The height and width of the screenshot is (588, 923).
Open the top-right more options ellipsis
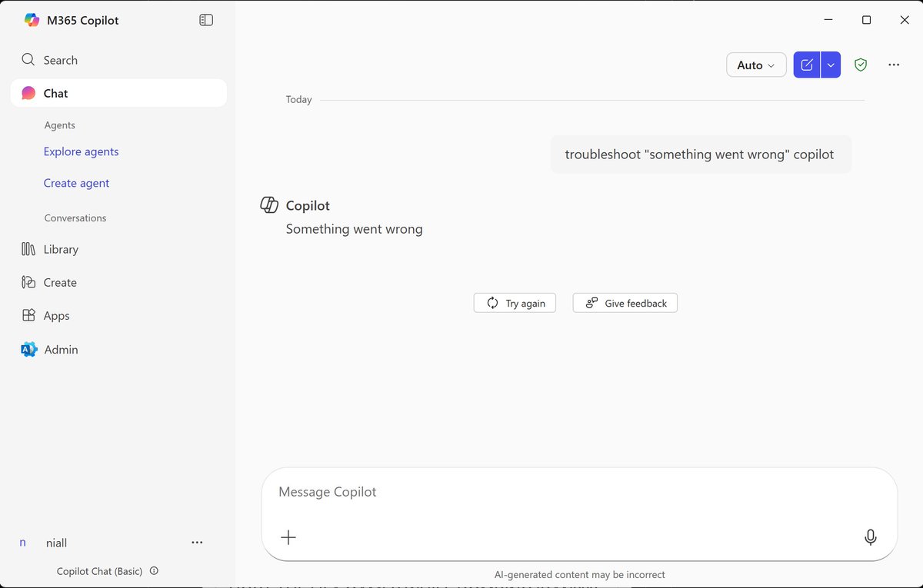[894, 65]
